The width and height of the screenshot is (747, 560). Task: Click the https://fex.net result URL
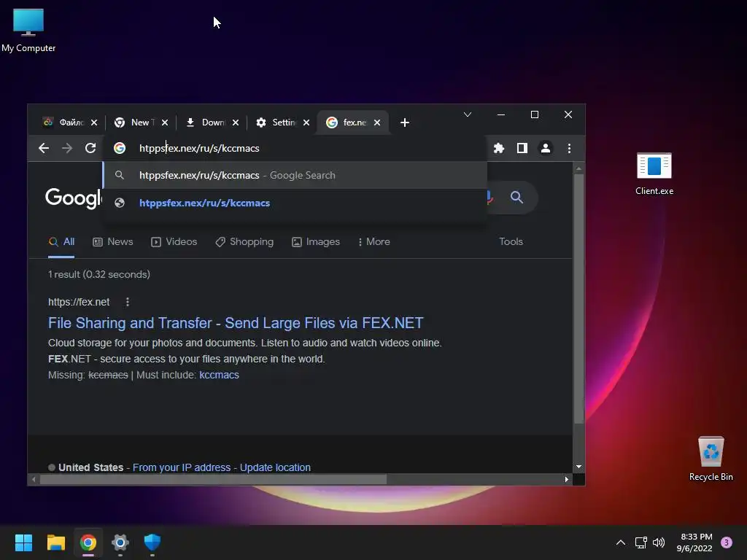pos(79,302)
